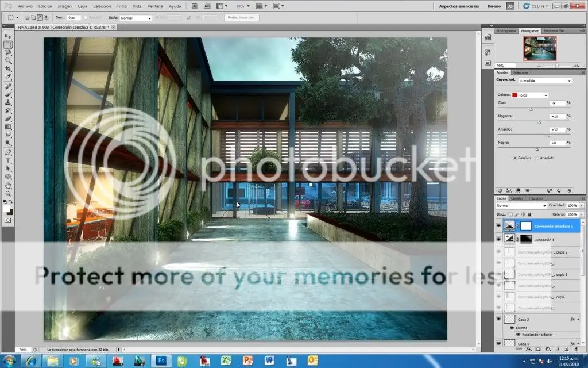This screenshot has width=588, height=368.
Task: Click Intersect with selection mode icon
Action: (x=46, y=18)
